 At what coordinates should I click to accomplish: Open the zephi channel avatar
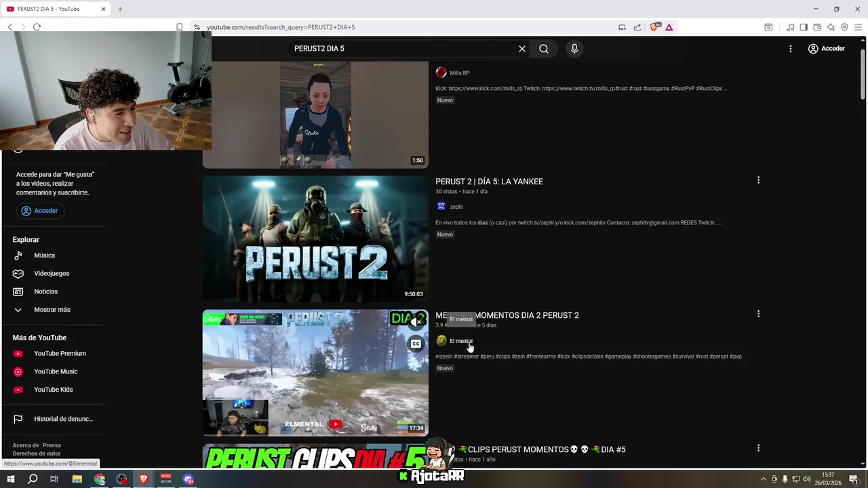click(441, 206)
